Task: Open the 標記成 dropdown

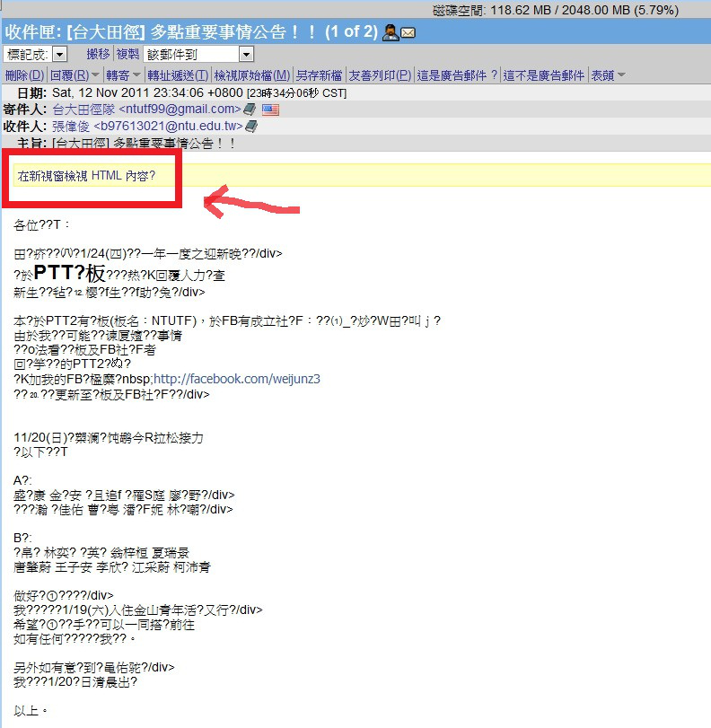Action: pyautogui.click(x=59, y=55)
